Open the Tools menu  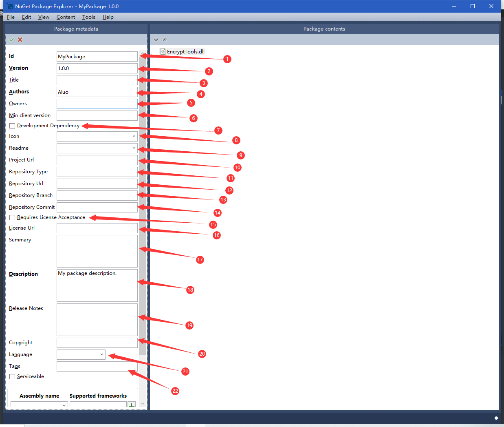point(88,17)
